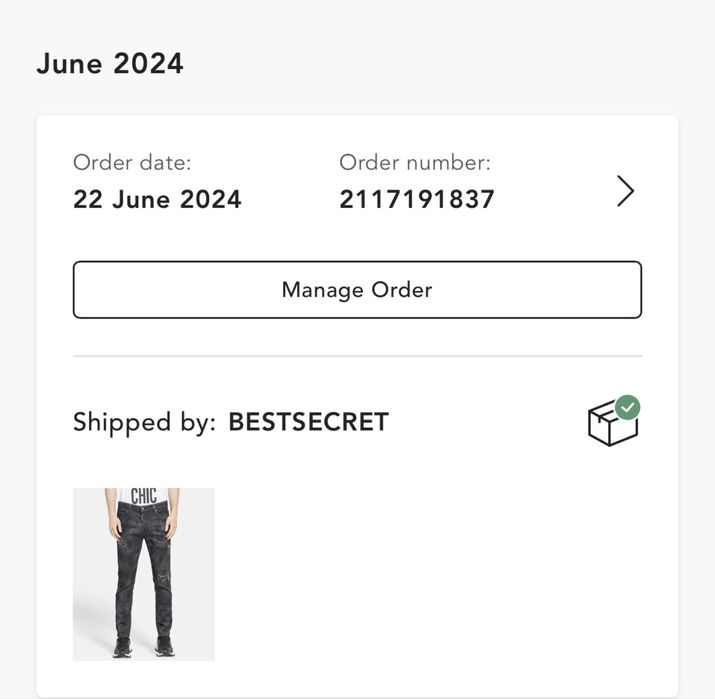The width and height of the screenshot is (715, 699).
Task: Click the June 2024 section heading
Action: (x=110, y=64)
